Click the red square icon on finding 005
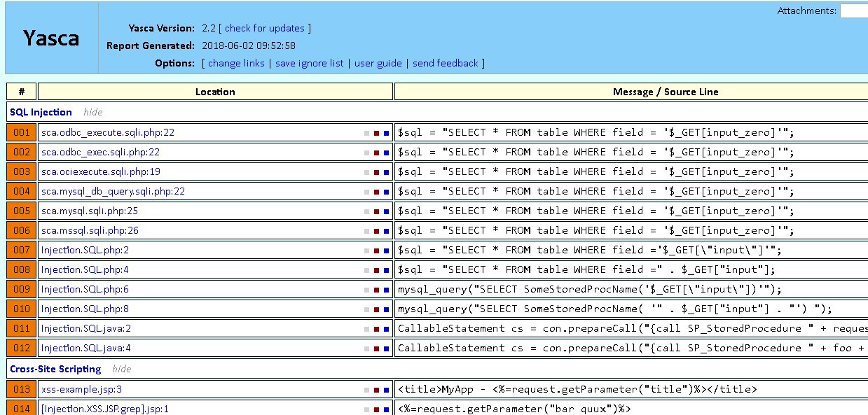This screenshot has height=415, width=868. pyautogui.click(x=377, y=211)
